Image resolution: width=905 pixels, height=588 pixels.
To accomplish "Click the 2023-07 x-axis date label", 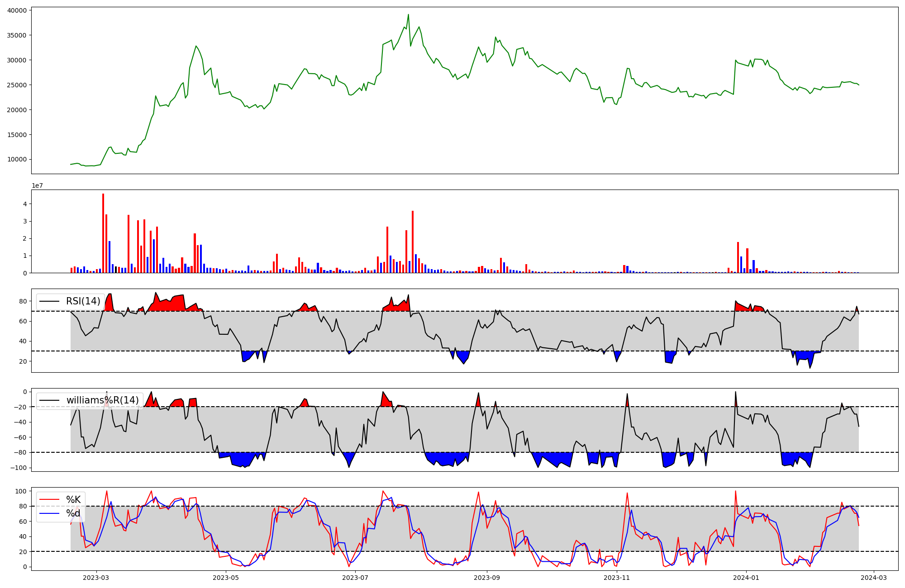I will pos(355,578).
